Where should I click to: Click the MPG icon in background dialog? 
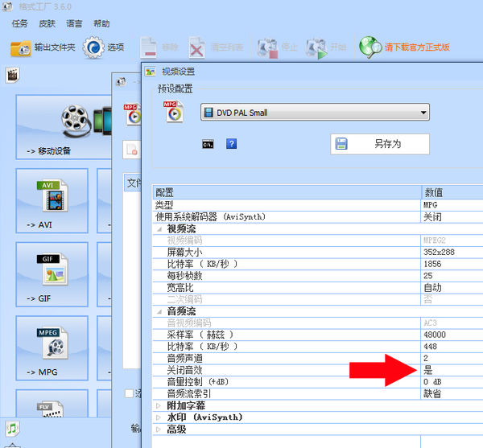[x=133, y=114]
